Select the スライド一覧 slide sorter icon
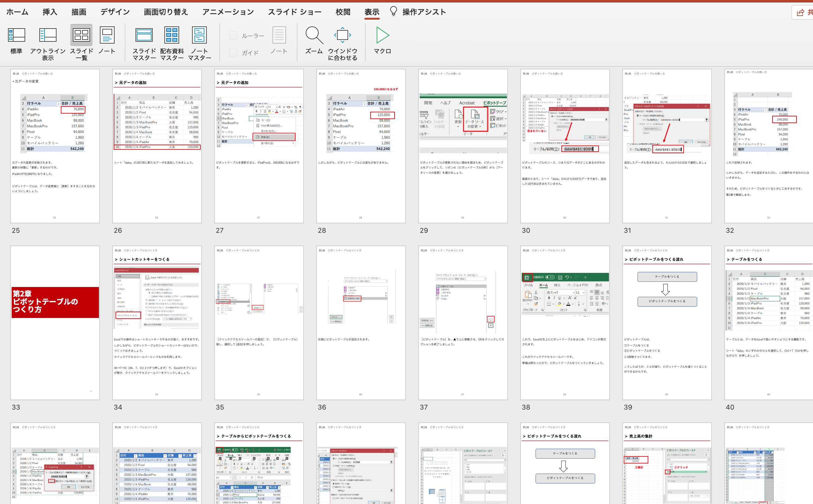The image size is (813, 504). click(81, 35)
